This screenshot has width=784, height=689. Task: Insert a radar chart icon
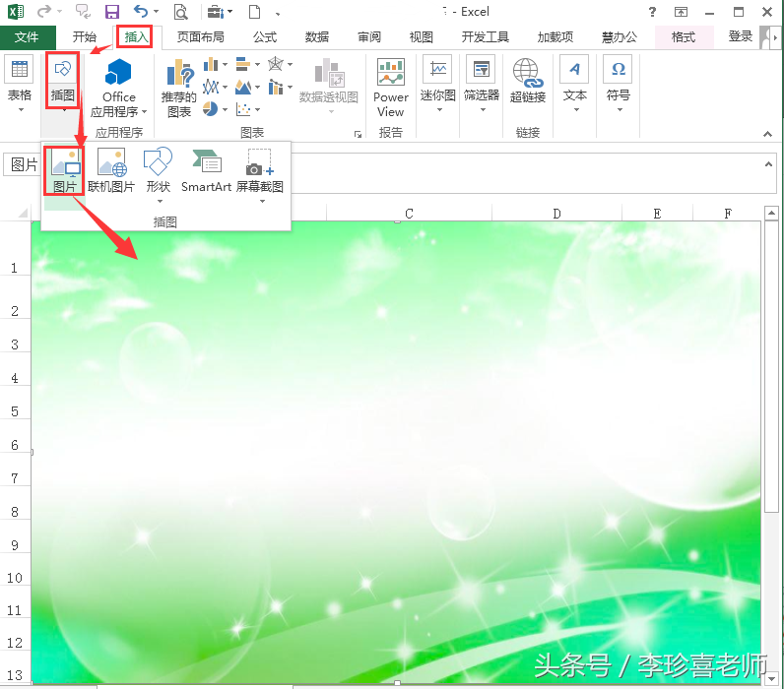pos(276,64)
